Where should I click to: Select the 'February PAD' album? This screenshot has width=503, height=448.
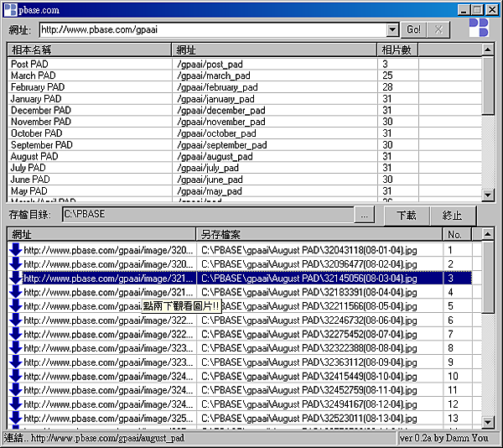tap(245, 87)
